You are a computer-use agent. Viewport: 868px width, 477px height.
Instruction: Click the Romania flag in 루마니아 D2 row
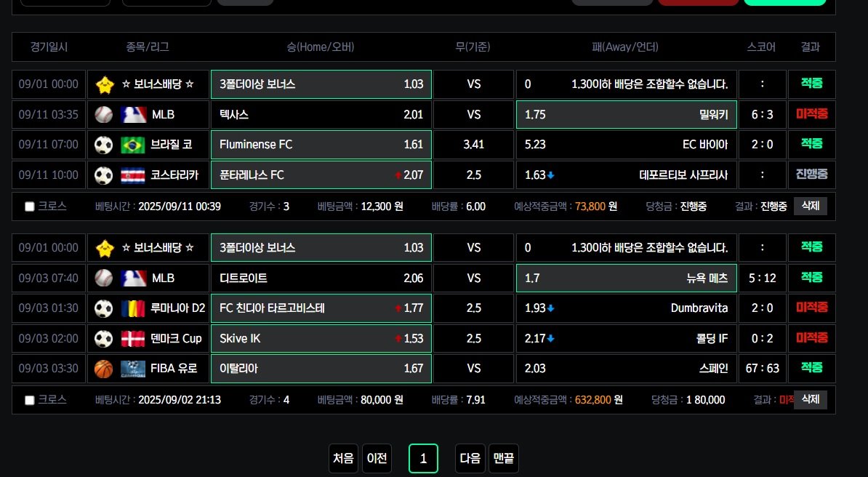coord(133,308)
